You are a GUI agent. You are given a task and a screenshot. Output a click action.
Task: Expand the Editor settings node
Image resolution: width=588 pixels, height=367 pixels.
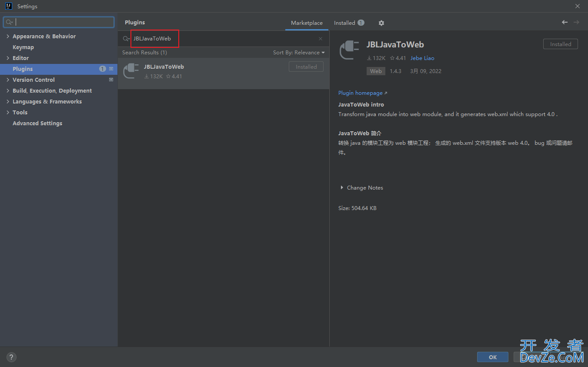click(8, 58)
